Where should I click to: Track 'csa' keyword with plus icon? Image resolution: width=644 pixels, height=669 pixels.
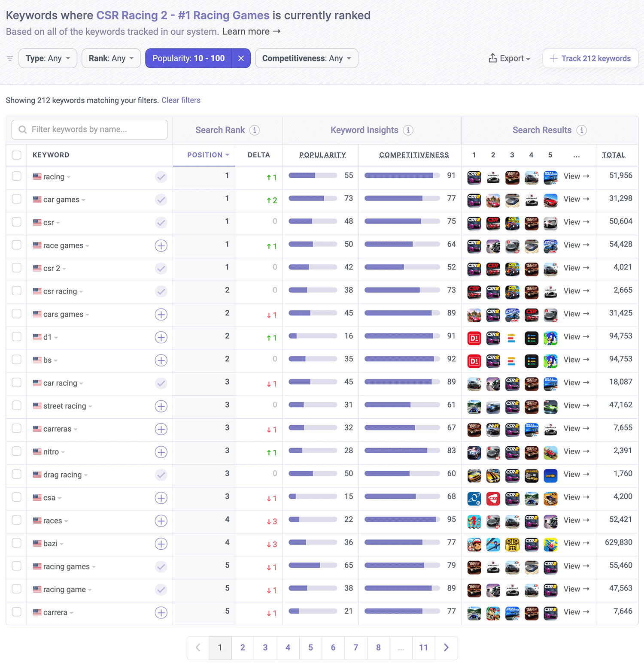[x=161, y=498]
